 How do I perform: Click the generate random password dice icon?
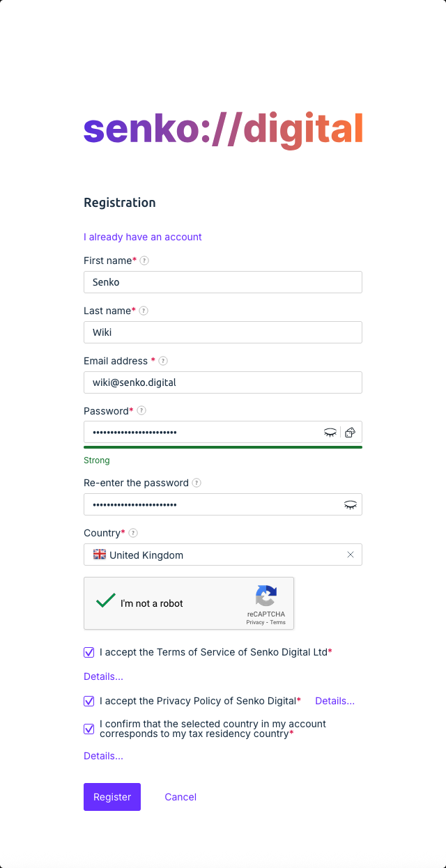coord(351,432)
